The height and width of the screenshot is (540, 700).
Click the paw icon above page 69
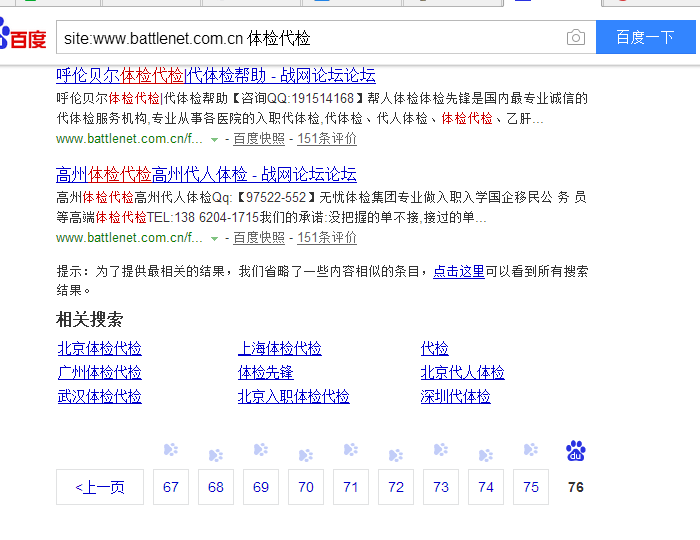click(x=261, y=449)
